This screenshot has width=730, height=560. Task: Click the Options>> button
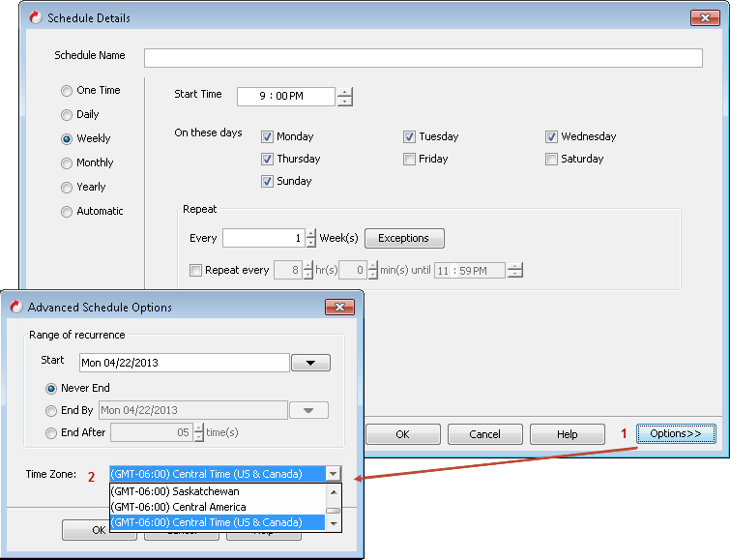tap(675, 434)
